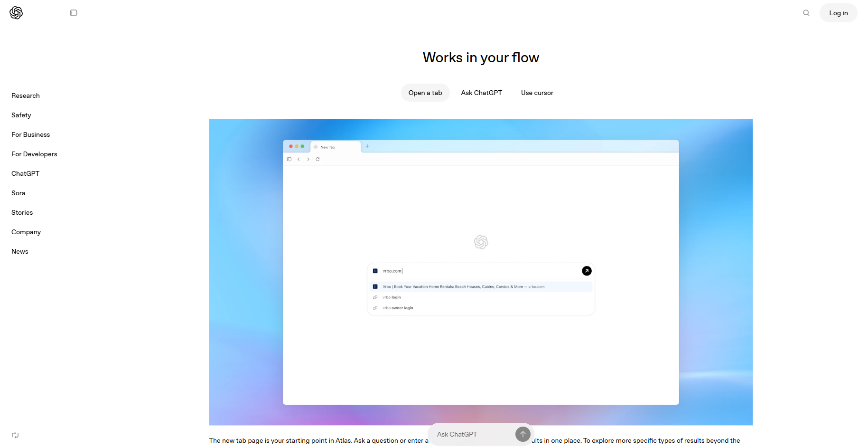Click the refresh icon at bottom left

[15, 435]
